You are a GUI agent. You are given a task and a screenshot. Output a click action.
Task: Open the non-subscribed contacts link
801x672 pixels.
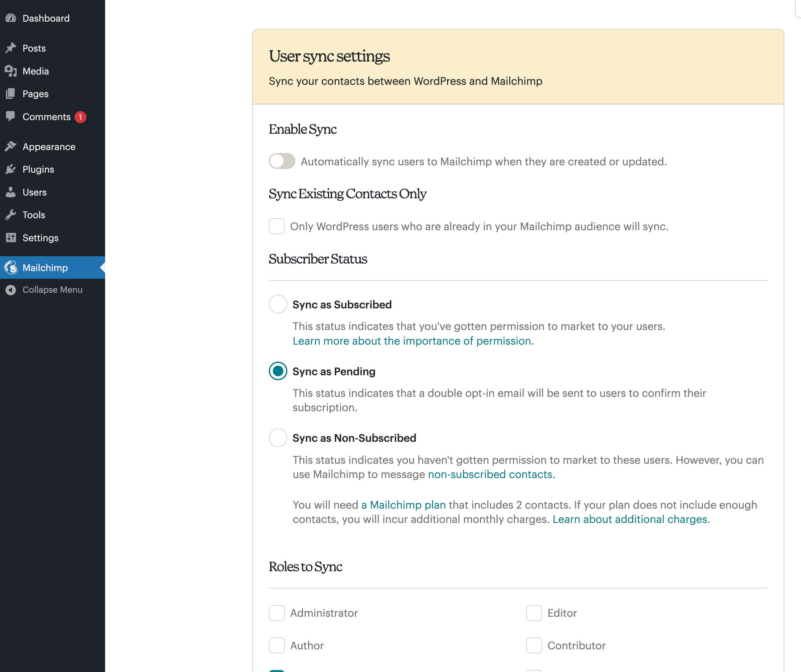point(491,474)
